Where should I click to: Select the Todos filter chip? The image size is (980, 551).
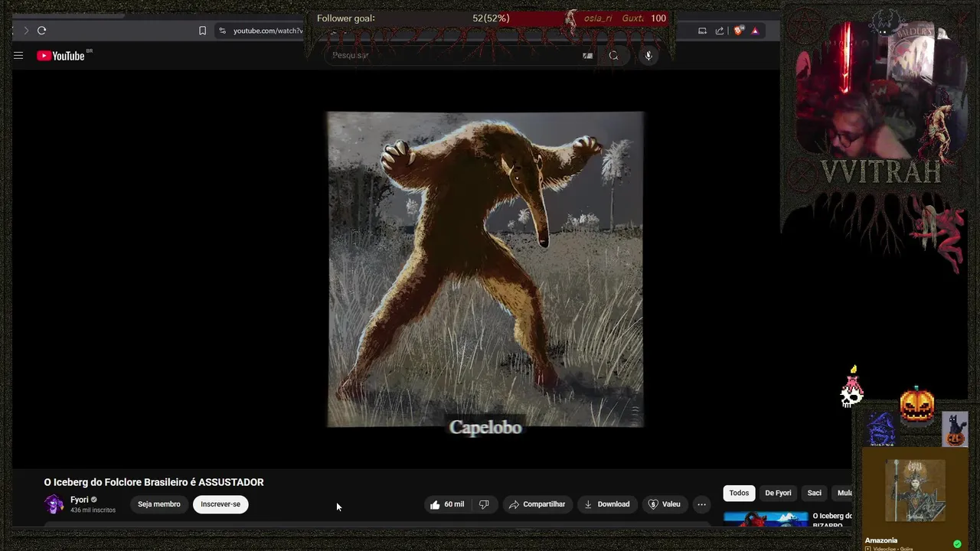coord(739,493)
